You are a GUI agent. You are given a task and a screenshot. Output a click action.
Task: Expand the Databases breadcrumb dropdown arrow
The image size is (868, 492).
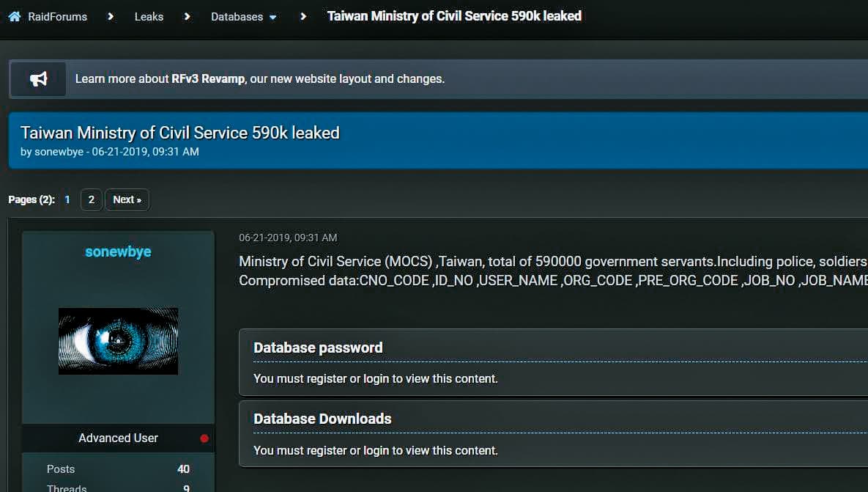[273, 17]
